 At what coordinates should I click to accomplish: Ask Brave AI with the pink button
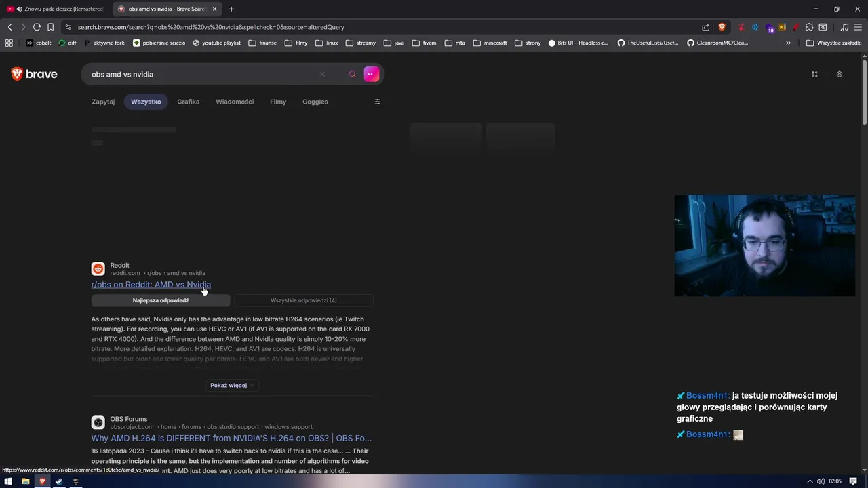pos(371,74)
